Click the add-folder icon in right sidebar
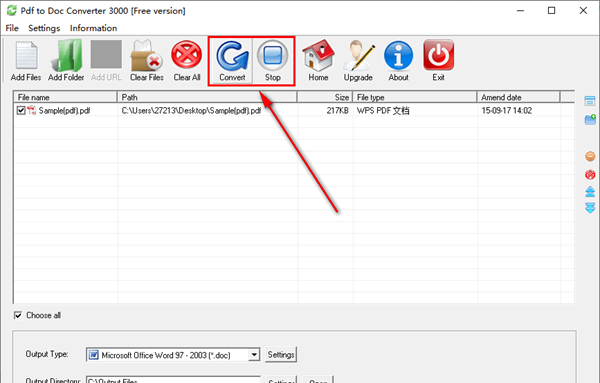The height and width of the screenshot is (383, 600). [x=590, y=119]
